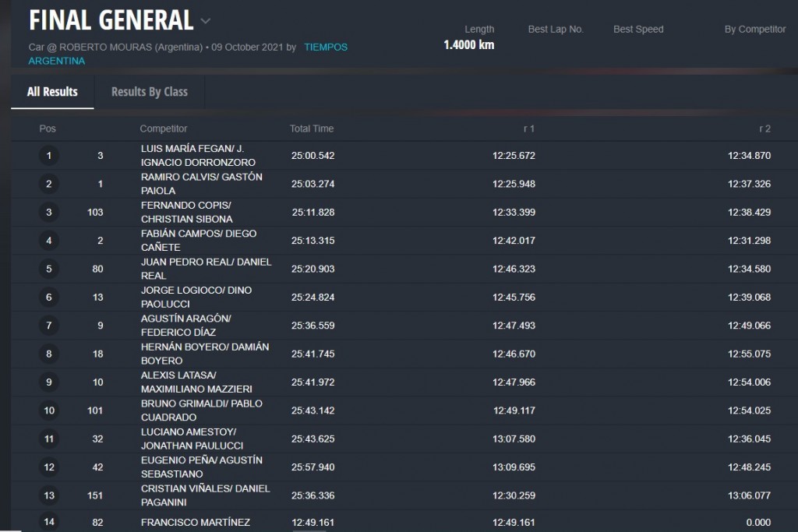The width and height of the screenshot is (798, 532).
Task: Open Francisco Martínez competitor row
Action: coord(195,523)
